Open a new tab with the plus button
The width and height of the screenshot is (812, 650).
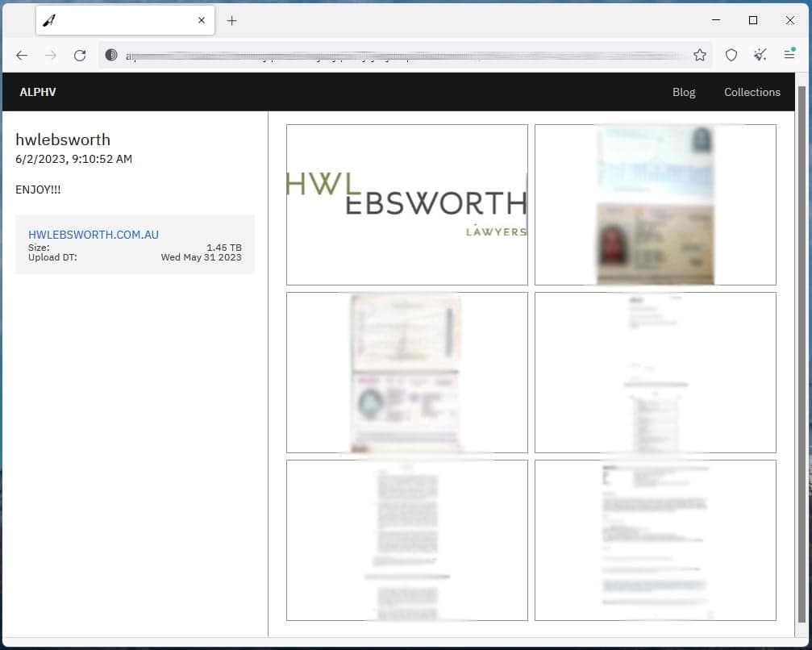coord(231,20)
